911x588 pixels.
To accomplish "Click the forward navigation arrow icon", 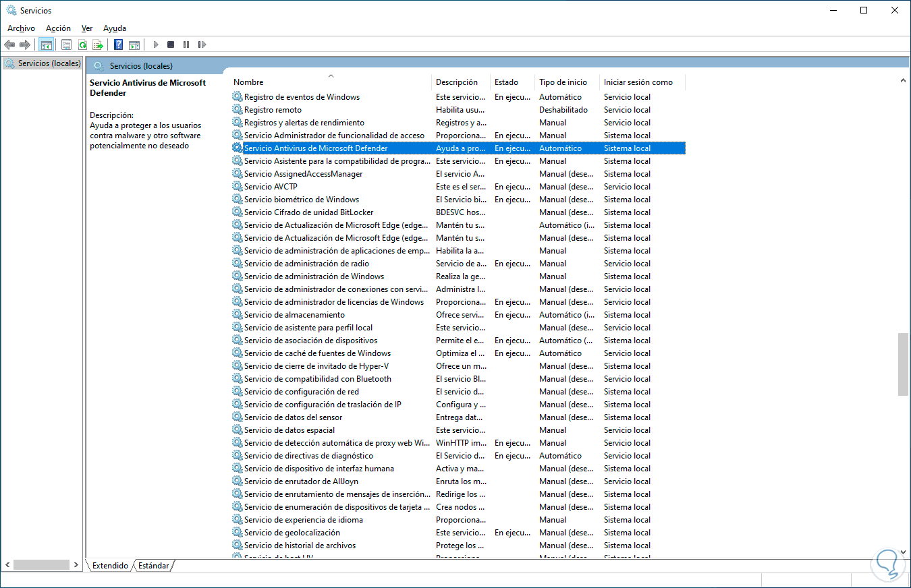I will click(25, 45).
